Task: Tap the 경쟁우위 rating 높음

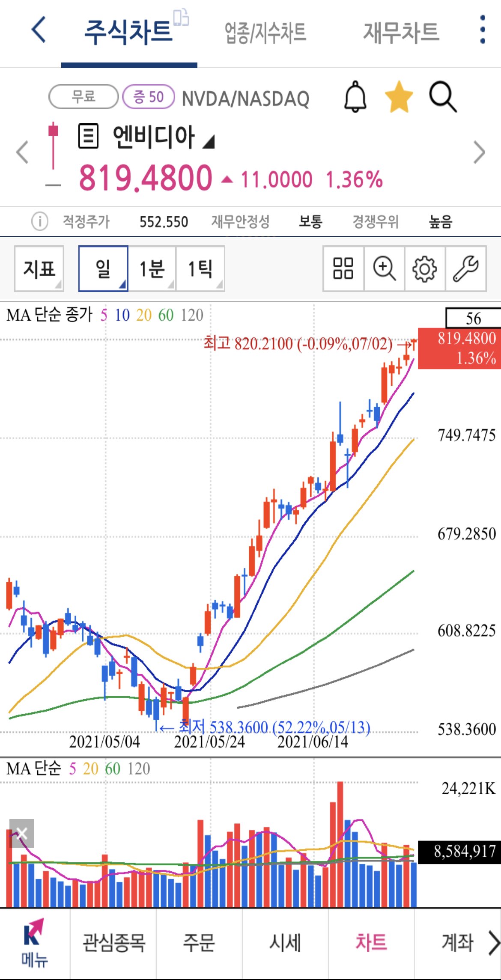Action: tap(441, 221)
